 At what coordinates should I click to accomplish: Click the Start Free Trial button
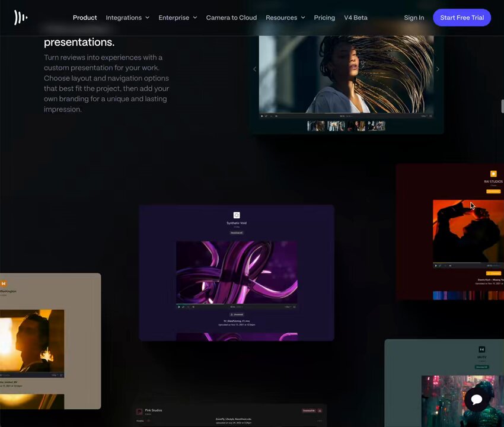pos(462,17)
